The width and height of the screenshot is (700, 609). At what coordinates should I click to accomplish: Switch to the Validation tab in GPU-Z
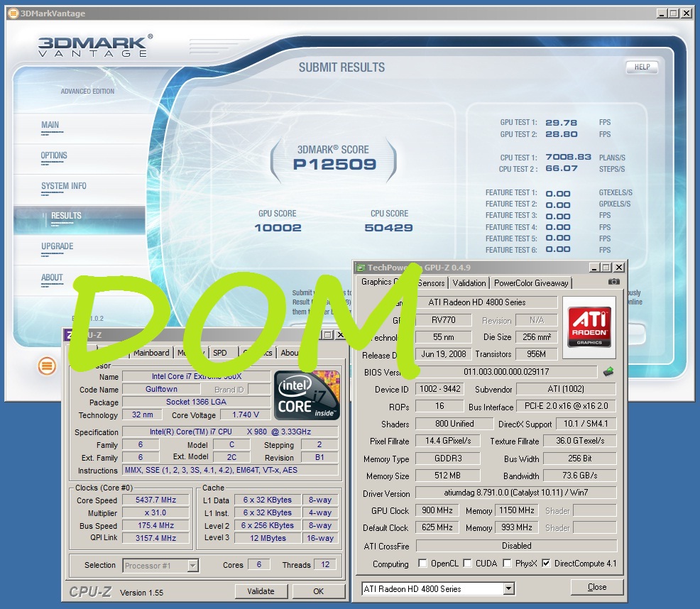tap(469, 282)
